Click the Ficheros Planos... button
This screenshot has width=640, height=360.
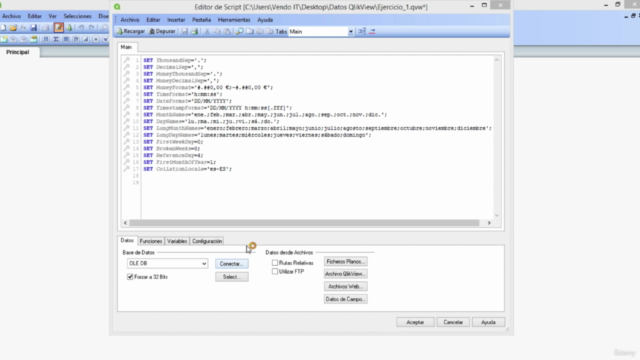(x=345, y=261)
